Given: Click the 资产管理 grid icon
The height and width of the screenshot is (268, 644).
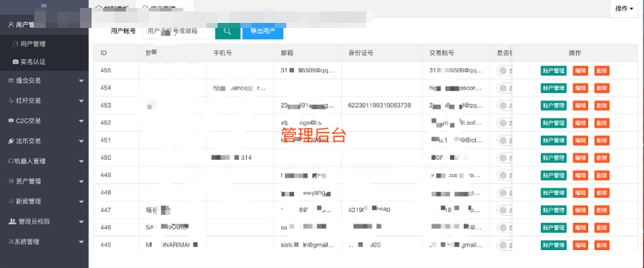Looking at the screenshot, I should point(11,181).
